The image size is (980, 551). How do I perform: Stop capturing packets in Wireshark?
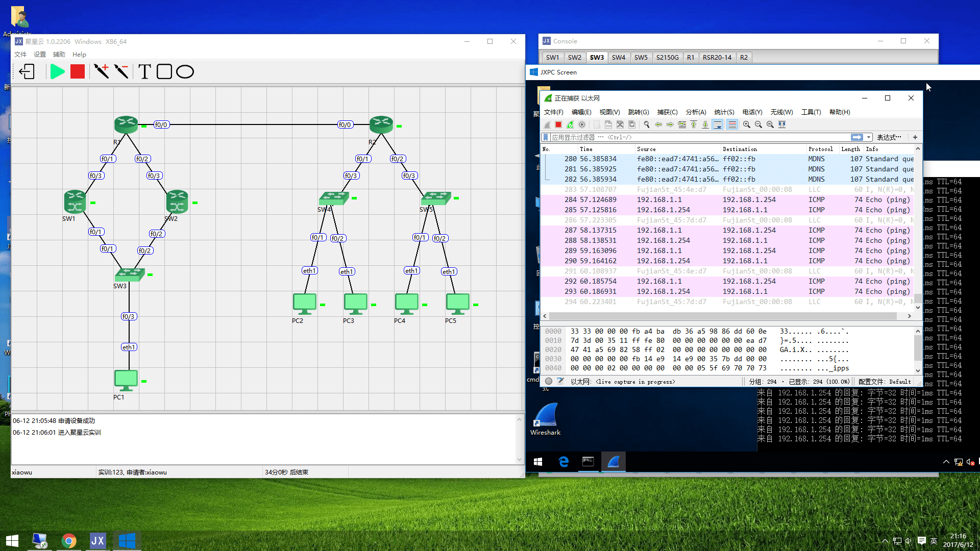[558, 124]
